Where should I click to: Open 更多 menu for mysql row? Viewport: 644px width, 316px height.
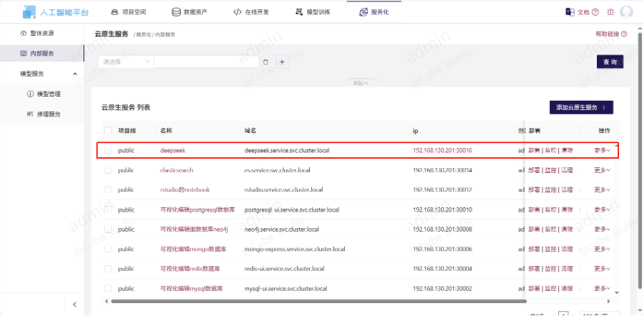602,288
